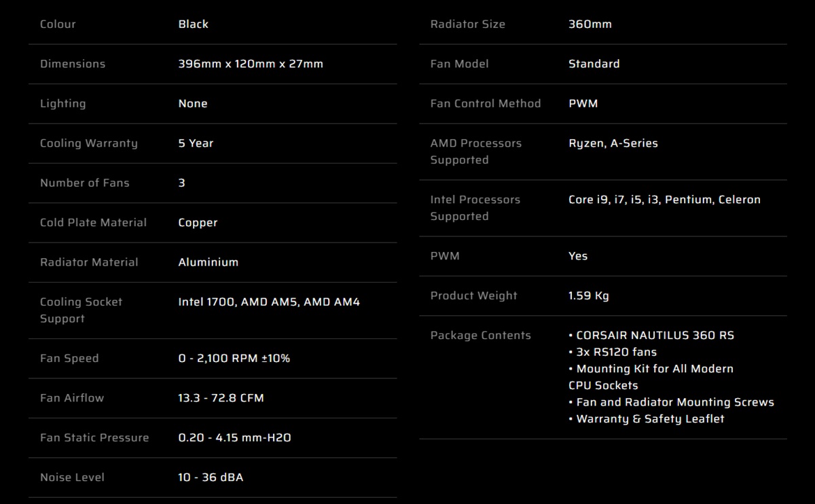Screen dimensions: 815x504
Task: Select the '13.3 - 72.8 CFM' value
Action: (221, 398)
